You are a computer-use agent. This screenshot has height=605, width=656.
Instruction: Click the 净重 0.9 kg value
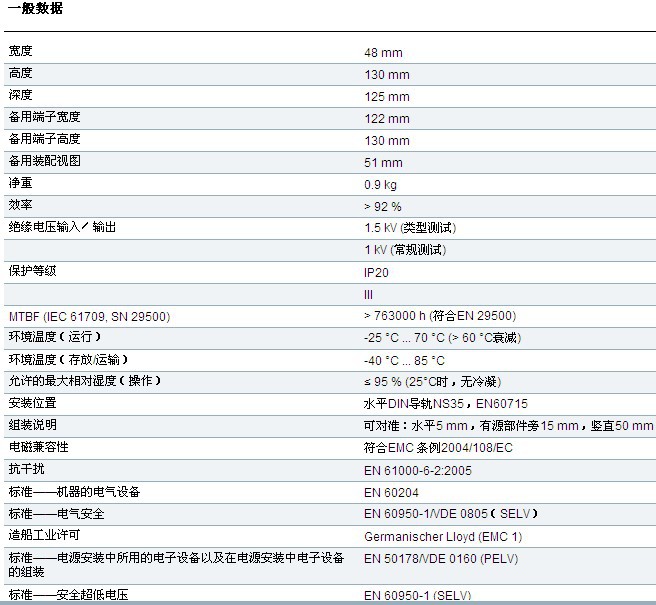[380, 185]
